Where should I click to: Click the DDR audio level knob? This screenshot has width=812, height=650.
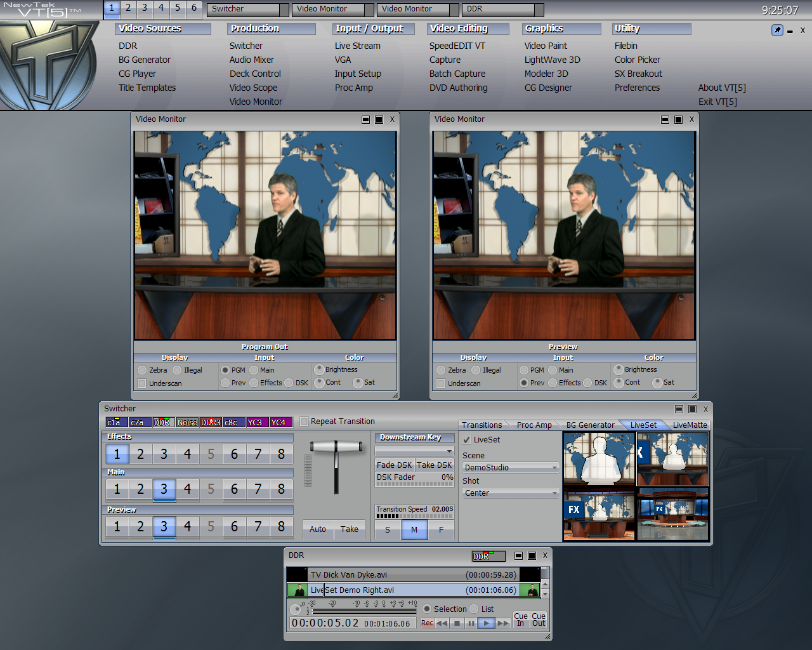pos(296,609)
